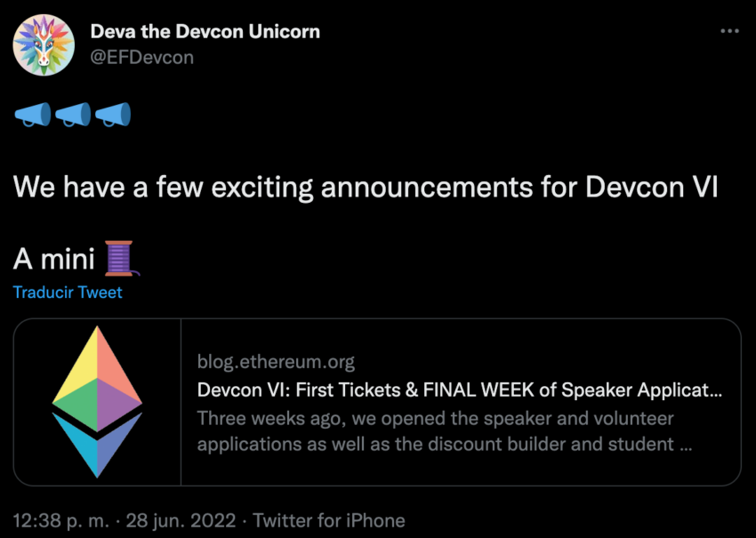Click the Traducir Tweet link
The image size is (756, 538).
click(x=68, y=293)
